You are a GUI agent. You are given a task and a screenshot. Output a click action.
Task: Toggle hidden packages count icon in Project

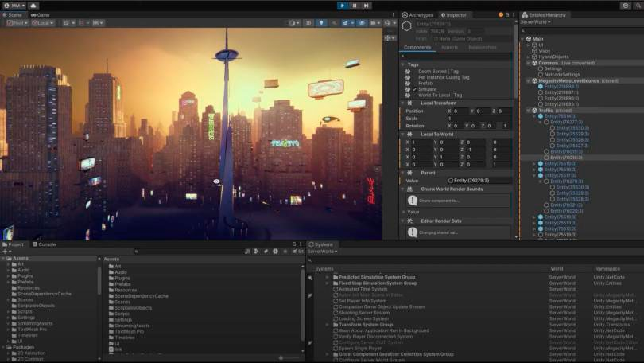point(298,252)
